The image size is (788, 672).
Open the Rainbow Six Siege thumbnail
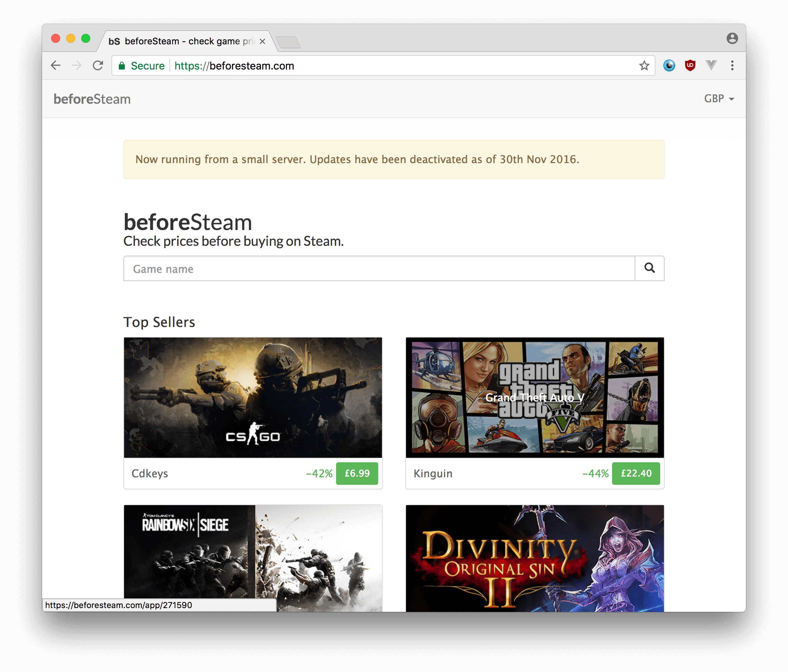(253, 558)
